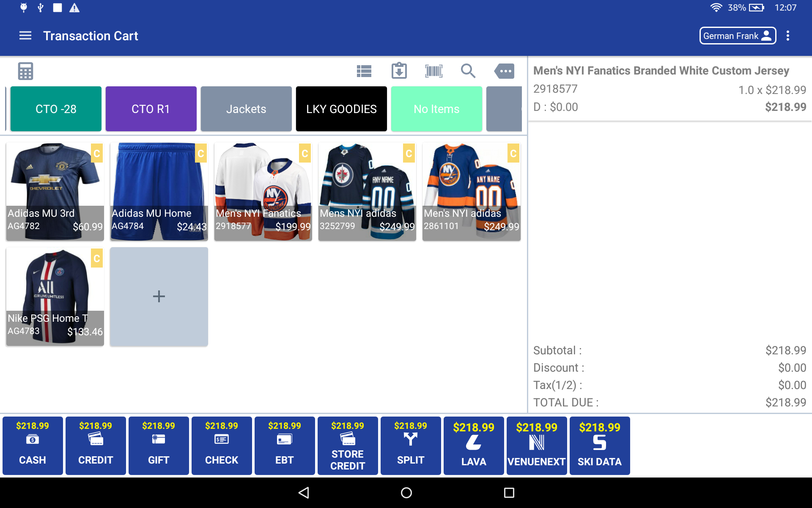Screen dimensions: 812x508
Task: Pay with LAVA
Action: pyautogui.click(x=474, y=445)
